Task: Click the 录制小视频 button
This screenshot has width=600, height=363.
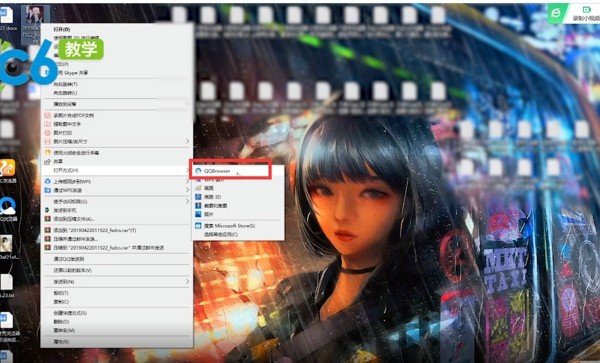Action: click(x=585, y=13)
